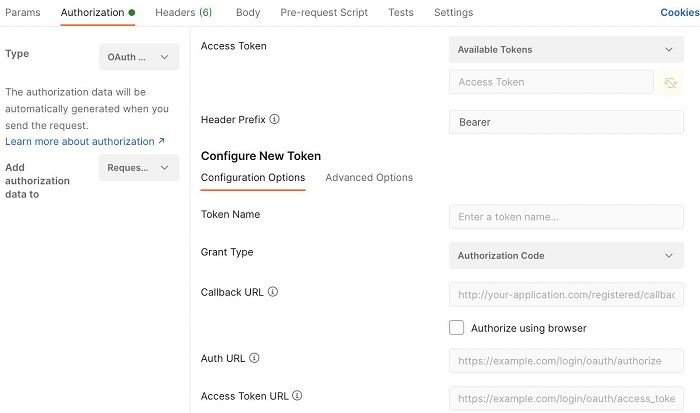Switch to the Body tab
Image resolution: width=700 pixels, height=413 pixels.
pos(248,13)
